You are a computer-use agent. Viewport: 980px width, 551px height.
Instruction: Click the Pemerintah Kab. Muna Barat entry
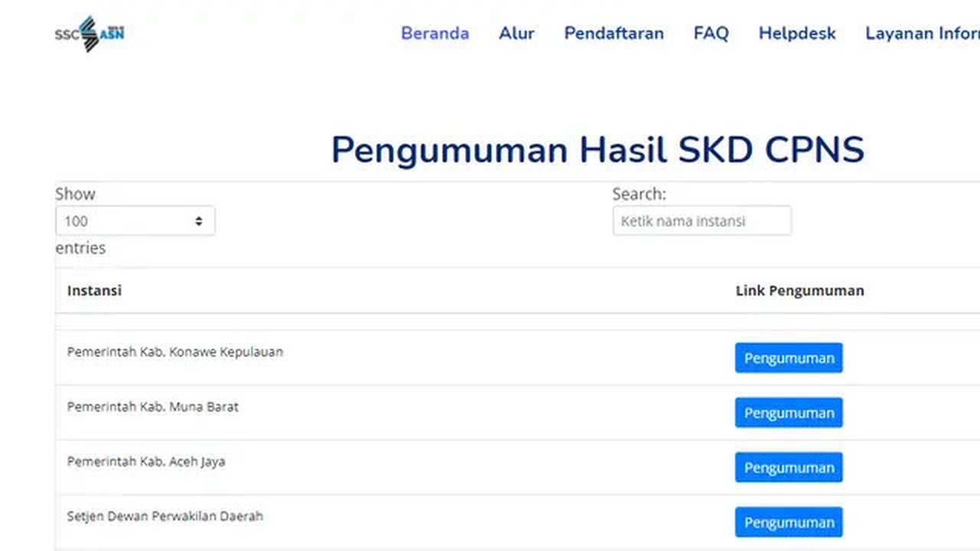152,407
